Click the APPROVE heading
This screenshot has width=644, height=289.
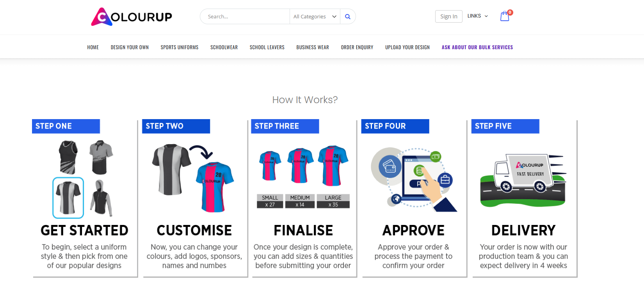413,230
